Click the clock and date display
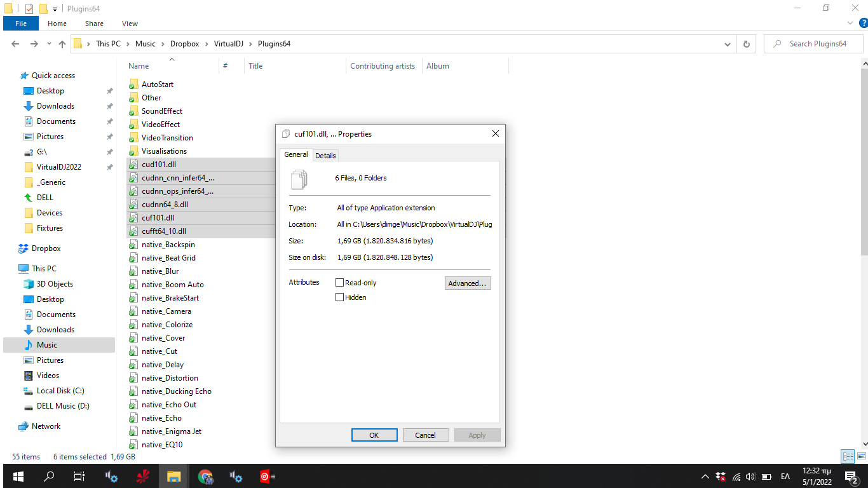The width and height of the screenshot is (868, 488). tap(817, 477)
